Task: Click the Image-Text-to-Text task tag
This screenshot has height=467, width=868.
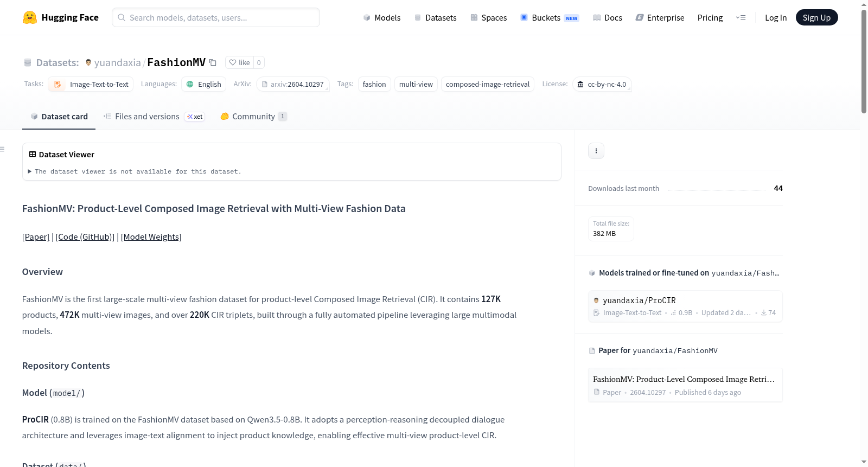Action: (x=91, y=84)
